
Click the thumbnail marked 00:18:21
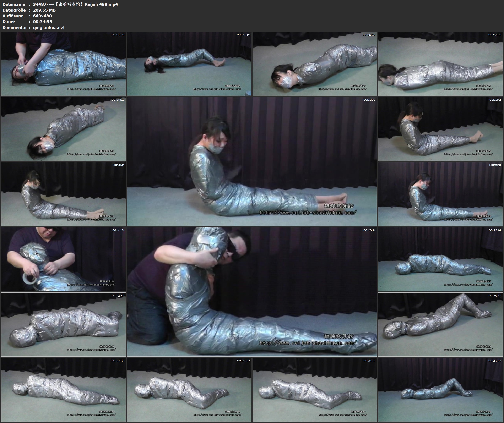click(63, 259)
